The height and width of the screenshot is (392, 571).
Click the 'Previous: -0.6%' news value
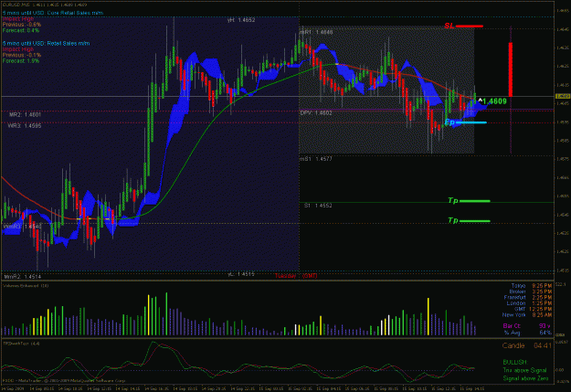[22, 25]
